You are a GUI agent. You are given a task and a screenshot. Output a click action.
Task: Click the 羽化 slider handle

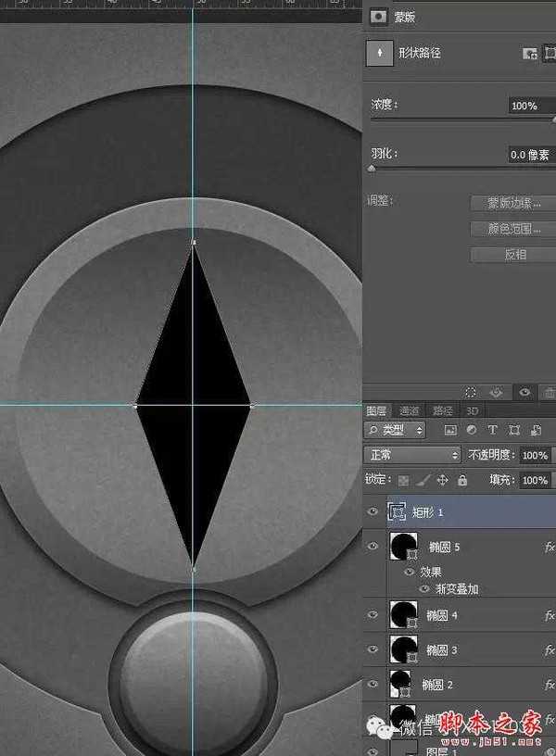(372, 169)
